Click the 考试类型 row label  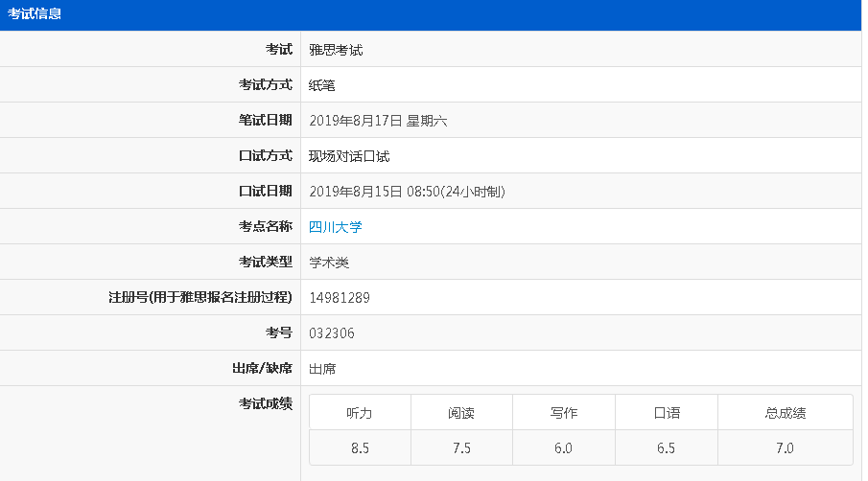[265, 262]
